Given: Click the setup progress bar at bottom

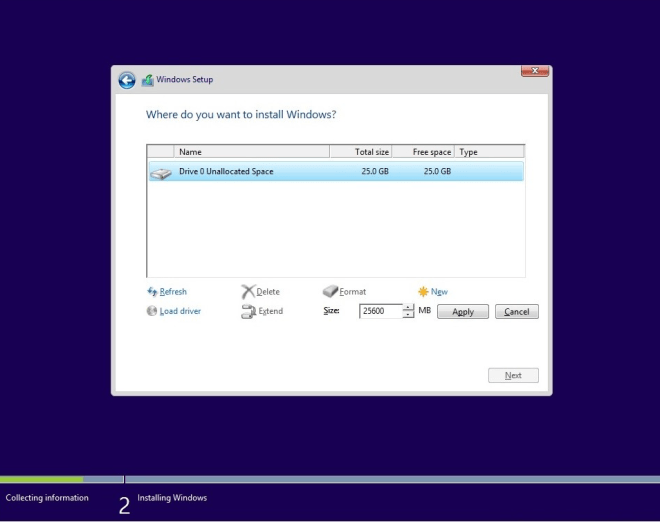Looking at the screenshot, I should [330, 479].
